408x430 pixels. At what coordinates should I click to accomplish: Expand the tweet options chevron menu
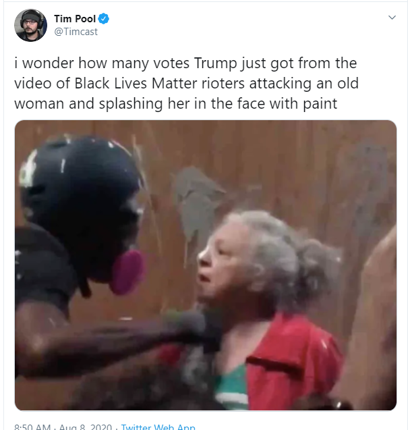click(x=392, y=17)
